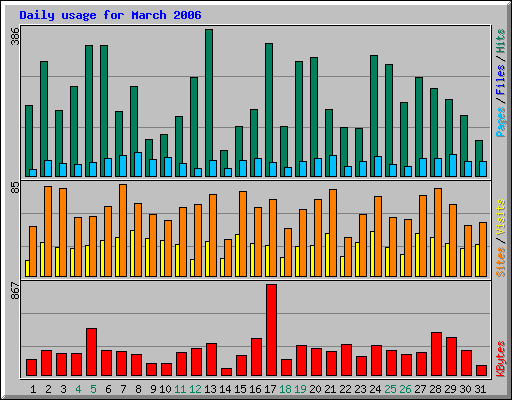The image size is (512, 400).
Task: Select day 3 on the date axis
Action: (63, 389)
